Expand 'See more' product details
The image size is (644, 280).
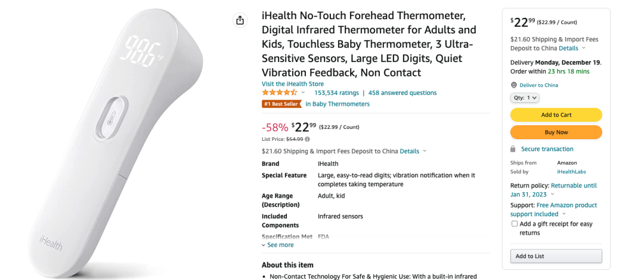(278, 245)
